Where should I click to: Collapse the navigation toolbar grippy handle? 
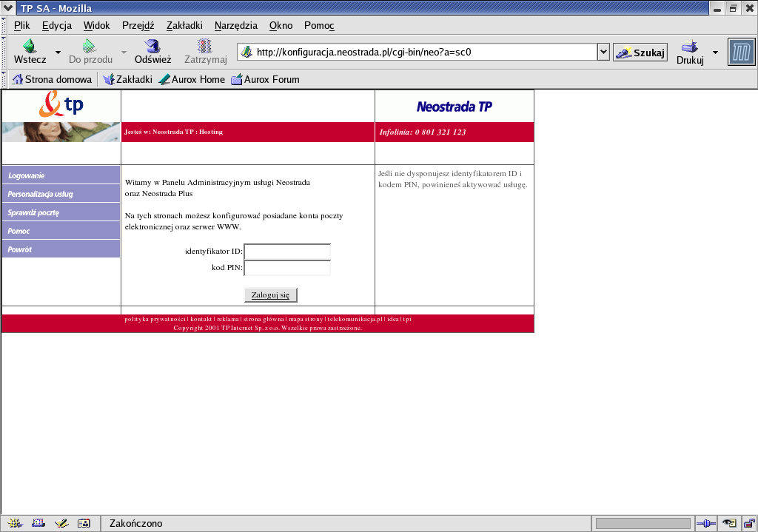[x=4, y=53]
